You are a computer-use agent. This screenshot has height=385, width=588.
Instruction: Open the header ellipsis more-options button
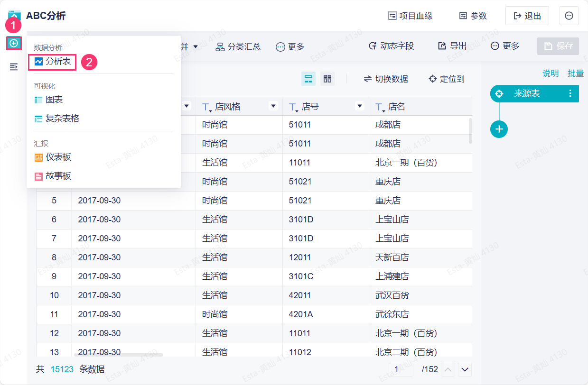(569, 16)
